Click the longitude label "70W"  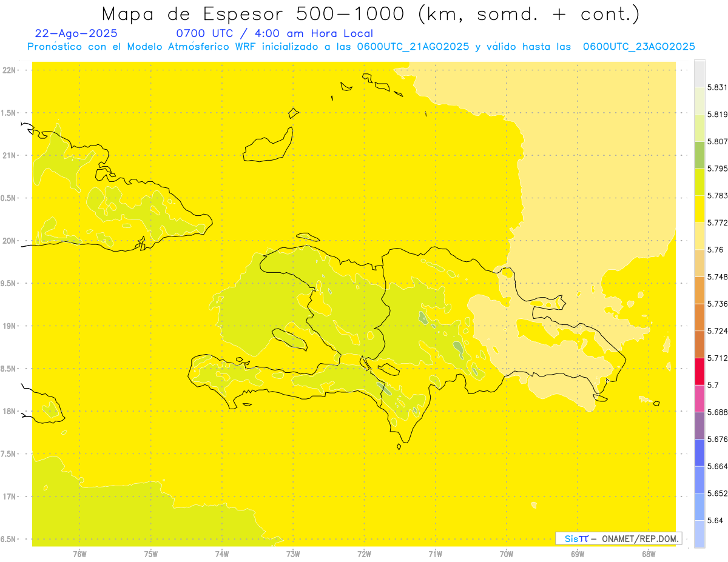tap(507, 554)
